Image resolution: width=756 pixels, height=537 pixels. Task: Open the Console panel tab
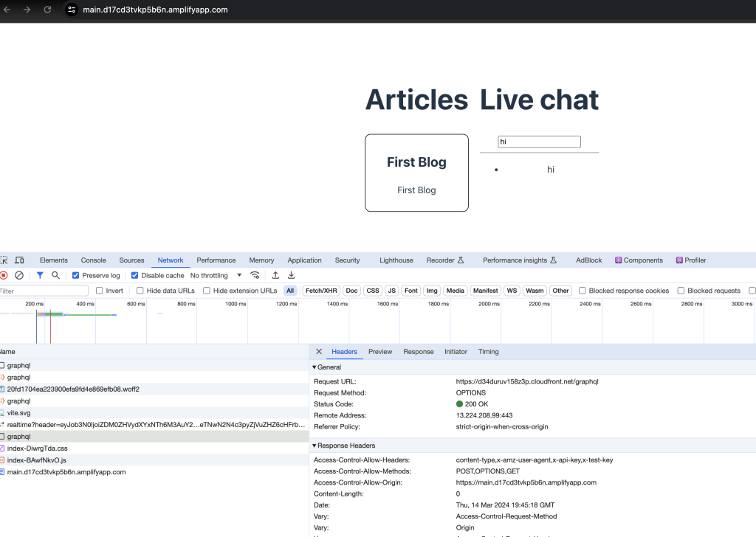coord(94,260)
